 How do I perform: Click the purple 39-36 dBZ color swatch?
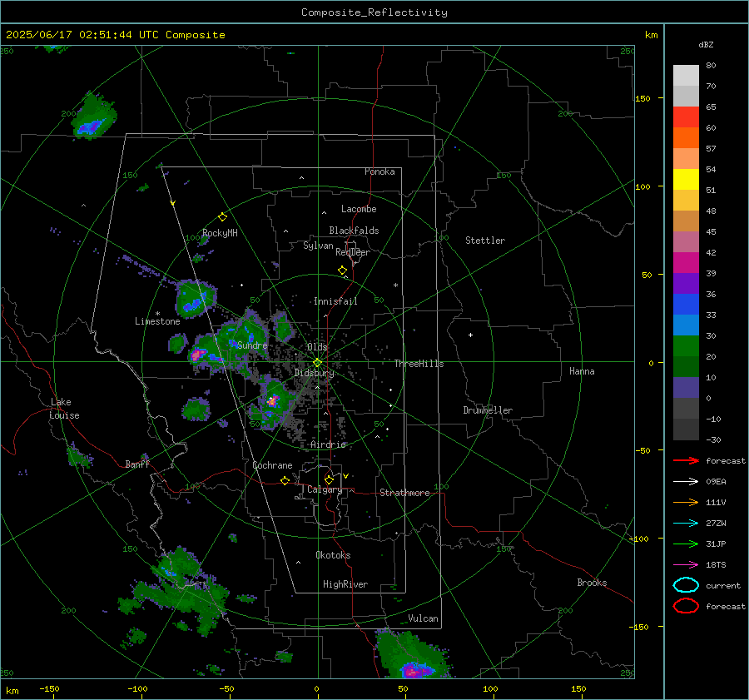(686, 283)
